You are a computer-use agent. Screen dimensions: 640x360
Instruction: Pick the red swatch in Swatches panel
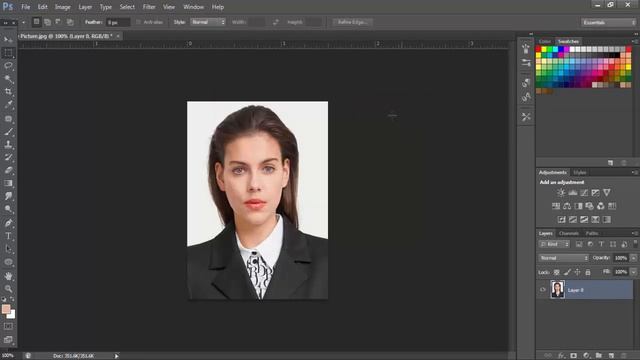538,49
